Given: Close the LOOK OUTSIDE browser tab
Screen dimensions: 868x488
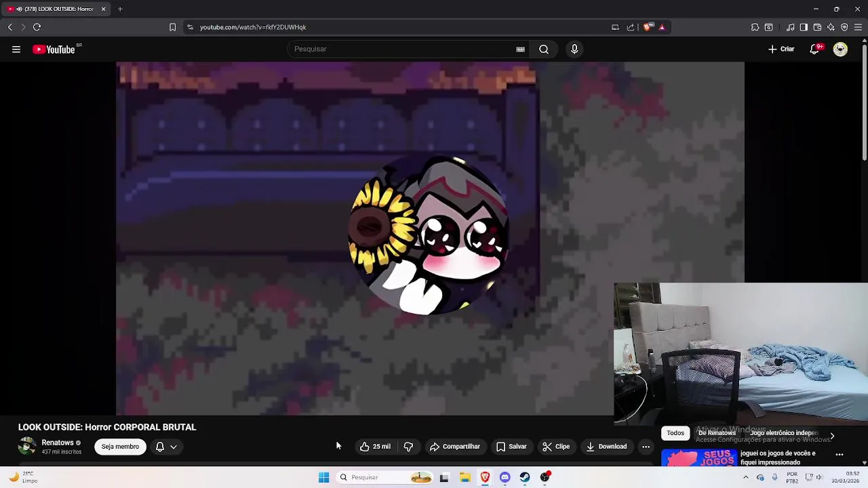Looking at the screenshot, I should 103,9.
